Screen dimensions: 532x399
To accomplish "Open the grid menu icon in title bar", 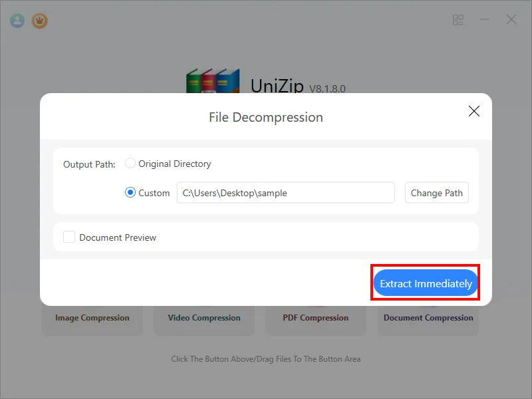I will click(x=458, y=20).
